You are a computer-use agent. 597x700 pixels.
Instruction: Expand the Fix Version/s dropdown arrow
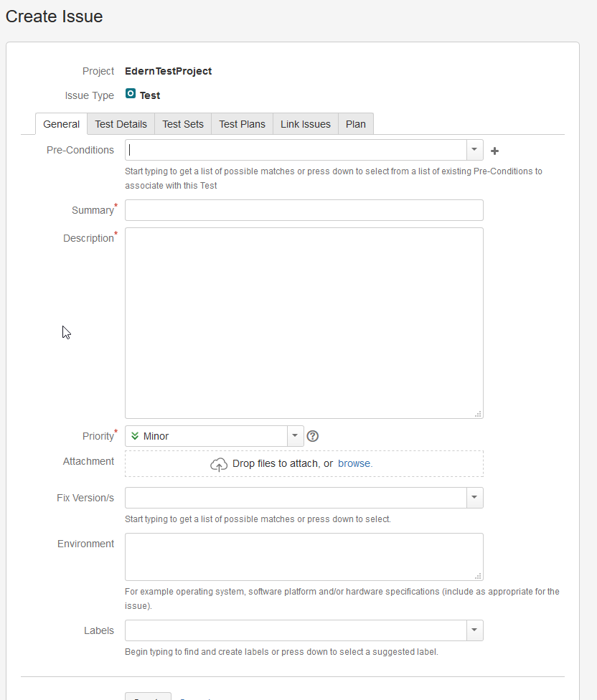pos(474,497)
